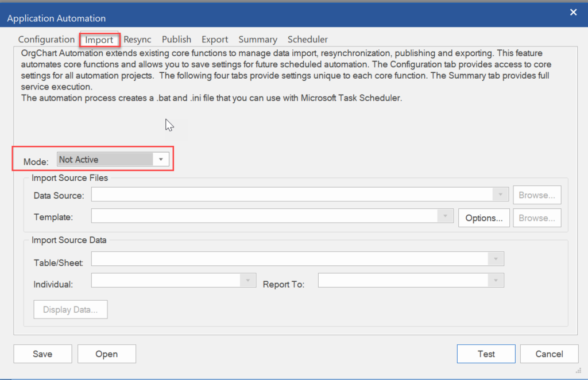This screenshot has width=588, height=380.
Task: View the Summary tab
Action: (x=258, y=40)
